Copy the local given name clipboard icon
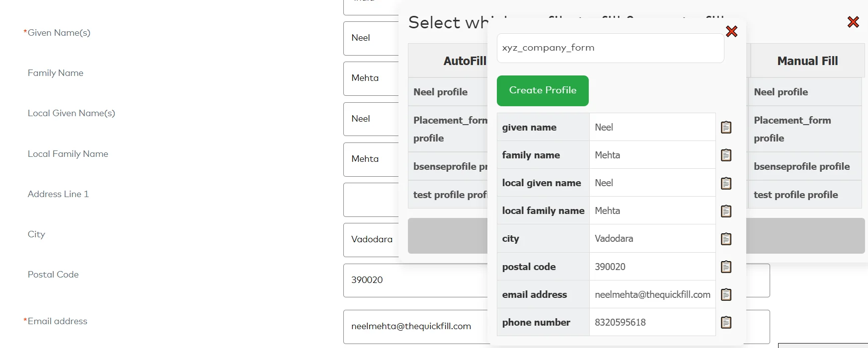This screenshot has height=348, width=868. coord(726,183)
